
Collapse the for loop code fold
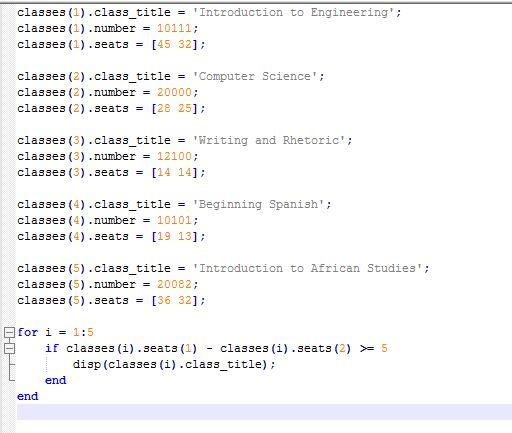tap(9, 332)
